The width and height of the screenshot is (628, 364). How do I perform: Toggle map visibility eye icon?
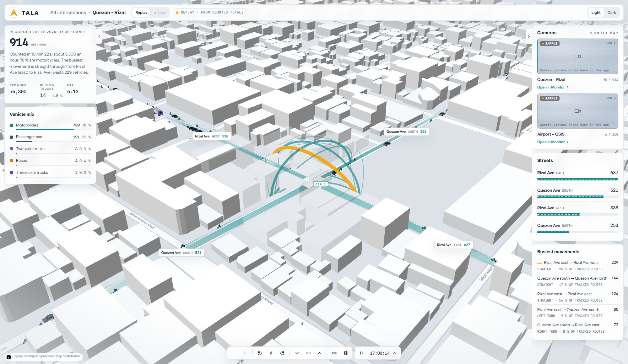(334, 353)
